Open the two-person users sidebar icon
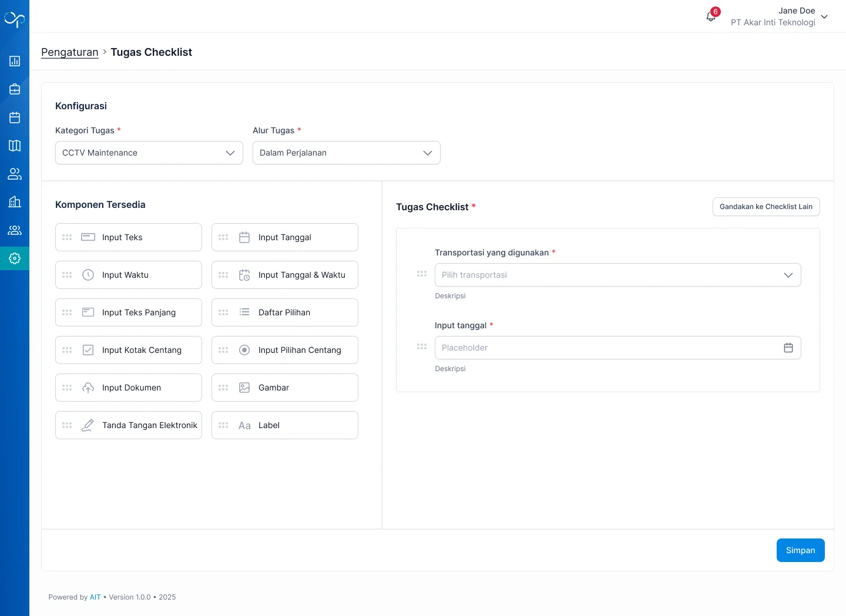The image size is (846, 616). click(15, 174)
